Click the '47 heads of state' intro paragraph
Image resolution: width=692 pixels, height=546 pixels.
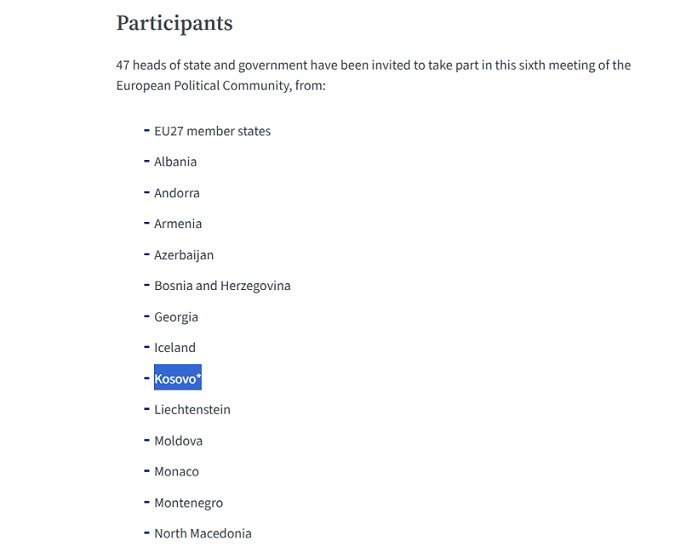coord(373,75)
